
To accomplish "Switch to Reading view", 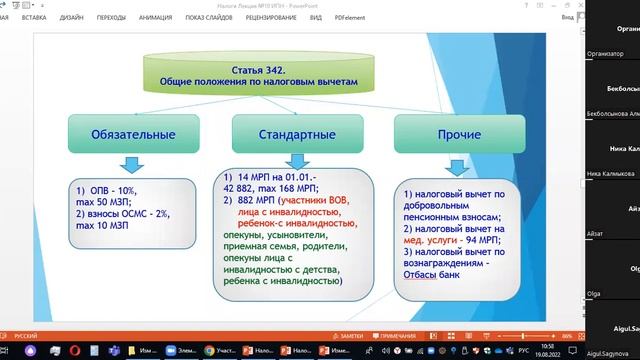I will coord(469,336).
